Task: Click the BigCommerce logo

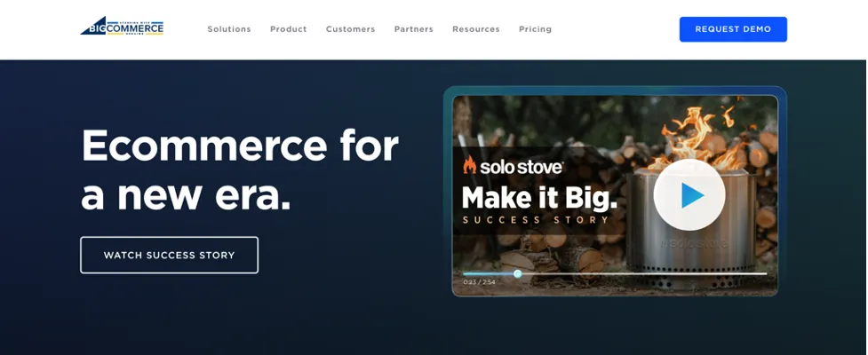Action: [122, 27]
